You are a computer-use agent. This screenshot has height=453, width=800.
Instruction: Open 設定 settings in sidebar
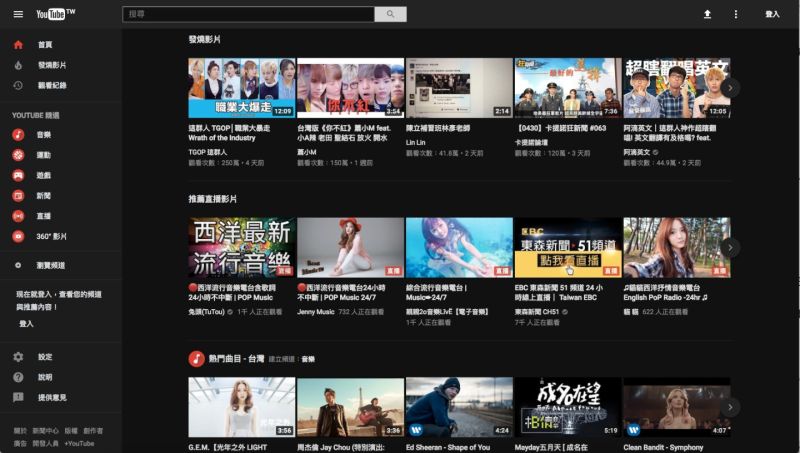[61, 357]
